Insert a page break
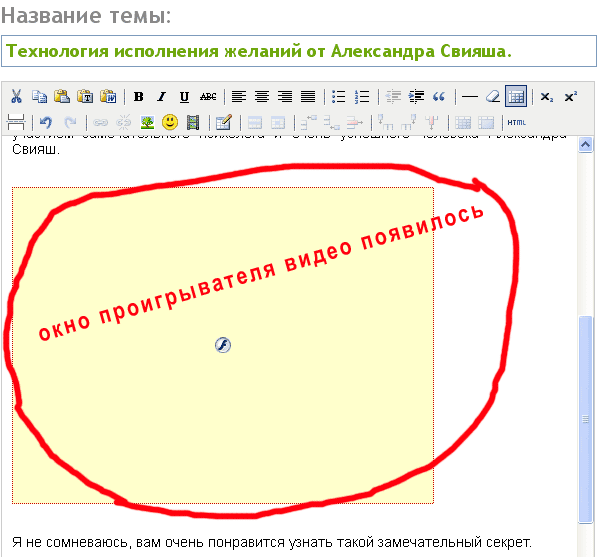The image size is (598, 557). [x=16, y=122]
